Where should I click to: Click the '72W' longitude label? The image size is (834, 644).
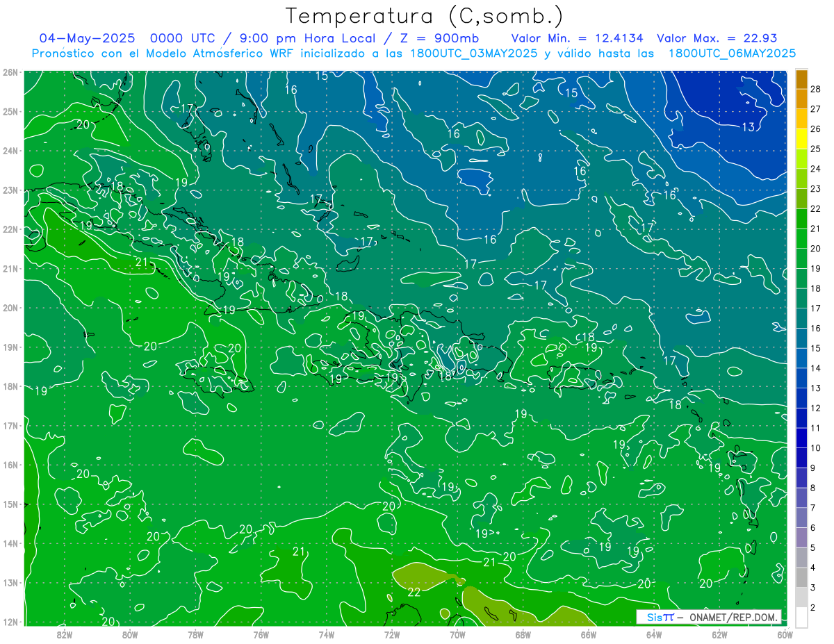[x=392, y=634]
